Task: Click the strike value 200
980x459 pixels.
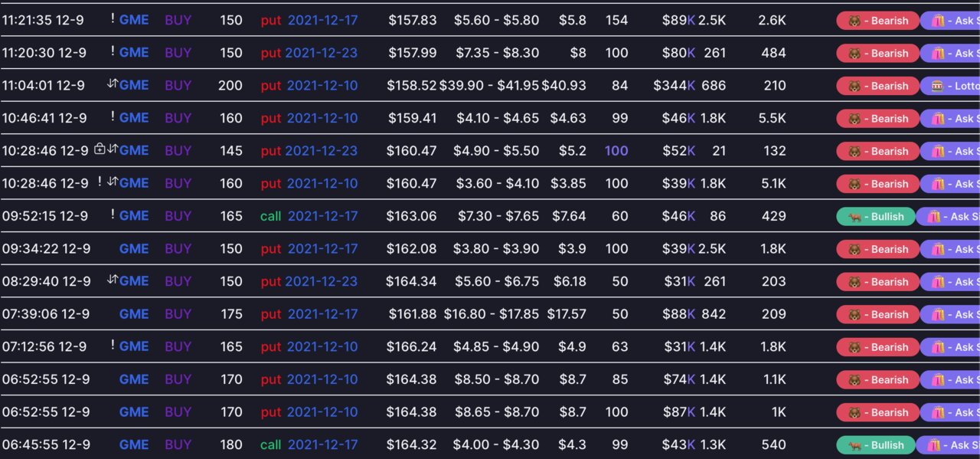Action: pyautogui.click(x=230, y=85)
